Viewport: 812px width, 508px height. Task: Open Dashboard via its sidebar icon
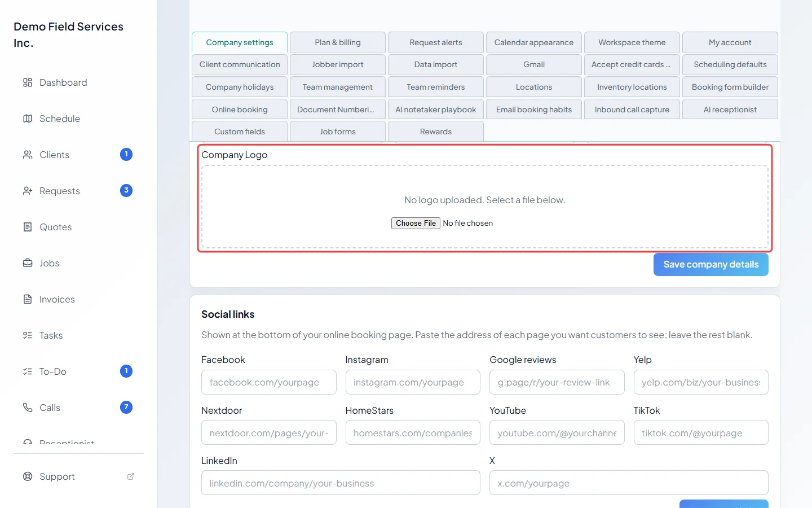[28, 82]
